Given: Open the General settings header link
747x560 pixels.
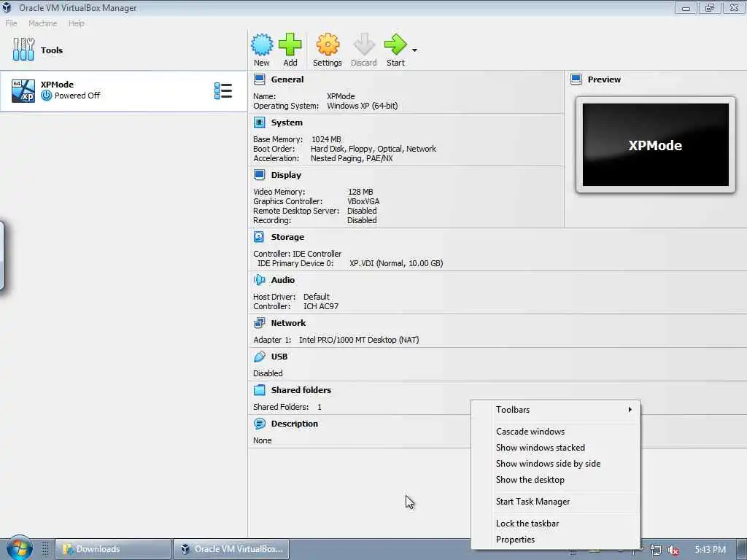Looking at the screenshot, I should 287,79.
